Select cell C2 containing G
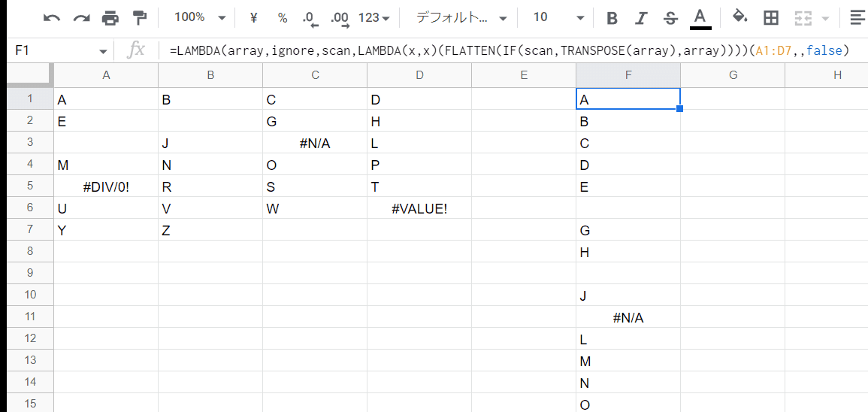Image resolution: width=868 pixels, height=412 pixels. point(315,121)
